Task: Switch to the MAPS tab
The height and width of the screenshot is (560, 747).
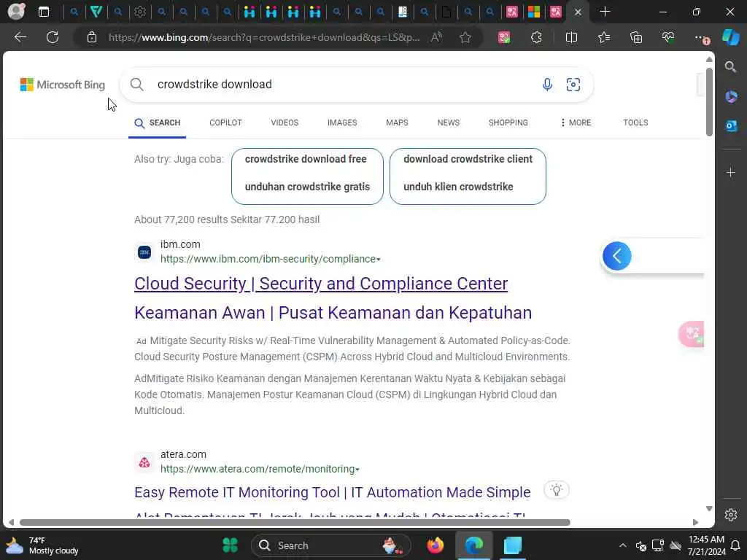Action: [397, 122]
